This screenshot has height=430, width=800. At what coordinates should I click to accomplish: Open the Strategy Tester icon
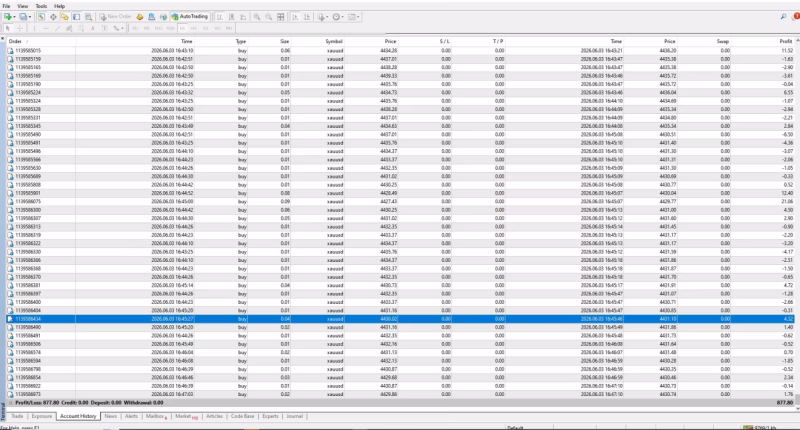click(x=88, y=17)
